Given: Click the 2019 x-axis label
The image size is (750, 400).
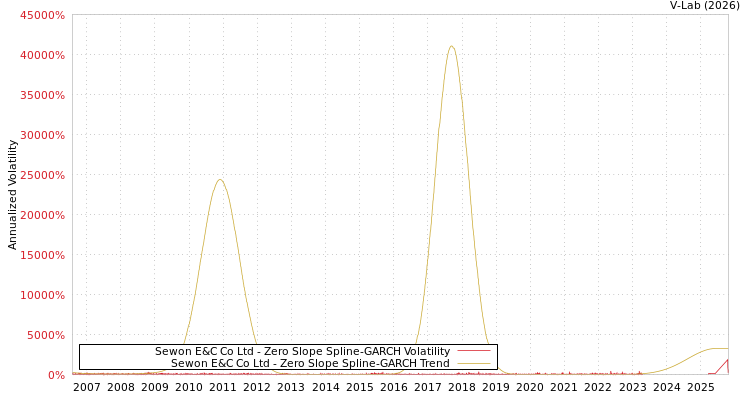Looking at the screenshot, I should pos(496,387).
